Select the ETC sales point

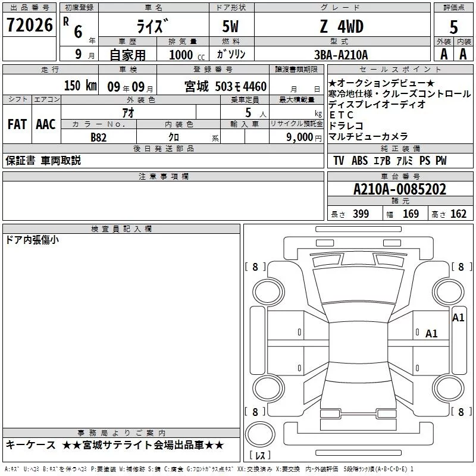click(341, 115)
